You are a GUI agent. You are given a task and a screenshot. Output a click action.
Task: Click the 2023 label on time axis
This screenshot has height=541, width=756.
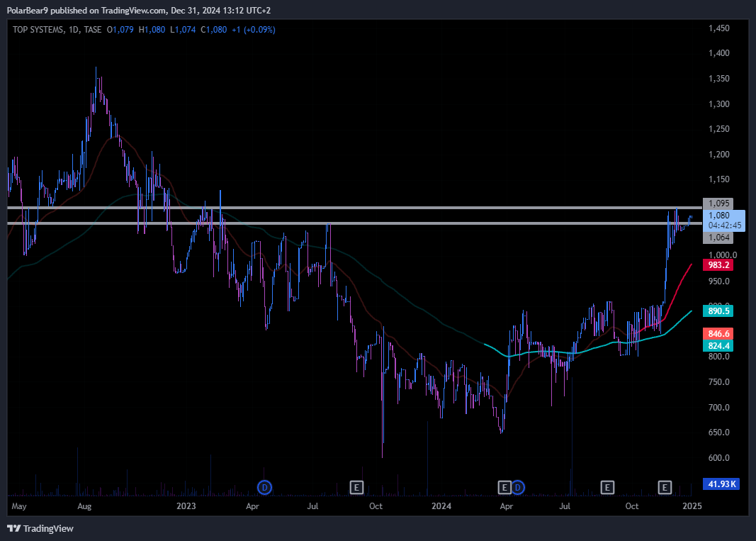click(186, 506)
